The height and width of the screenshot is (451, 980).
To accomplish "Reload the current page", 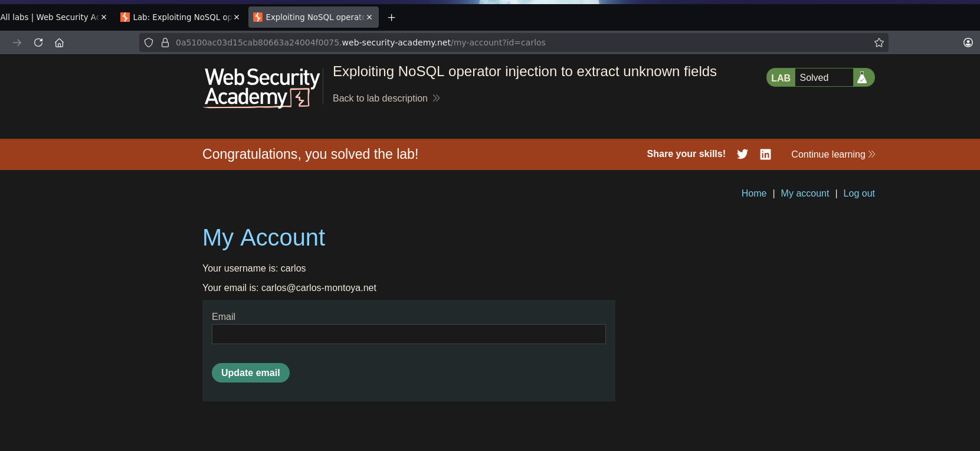I will pyautogui.click(x=38, y=43).
